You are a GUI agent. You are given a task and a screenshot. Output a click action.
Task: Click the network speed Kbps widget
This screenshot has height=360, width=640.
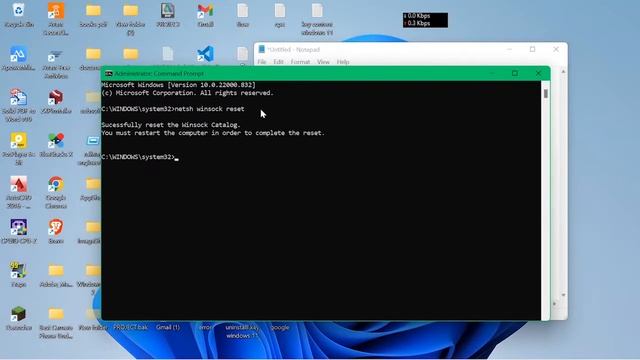425,20
